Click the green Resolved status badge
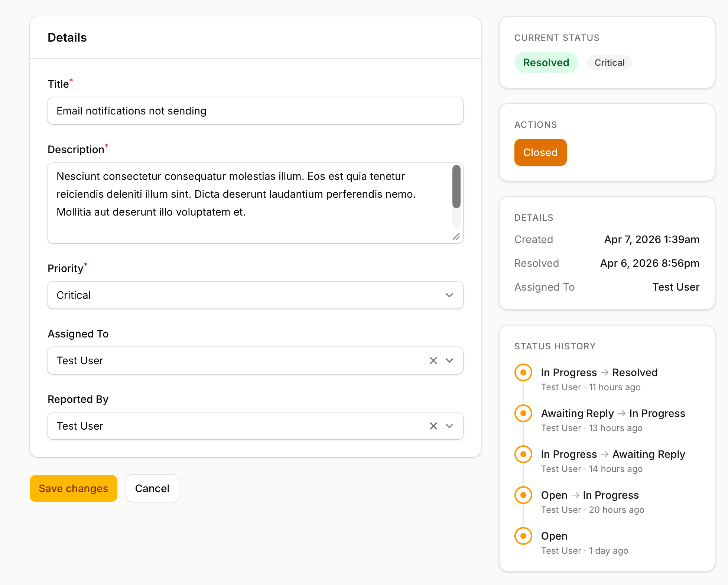 546,62
